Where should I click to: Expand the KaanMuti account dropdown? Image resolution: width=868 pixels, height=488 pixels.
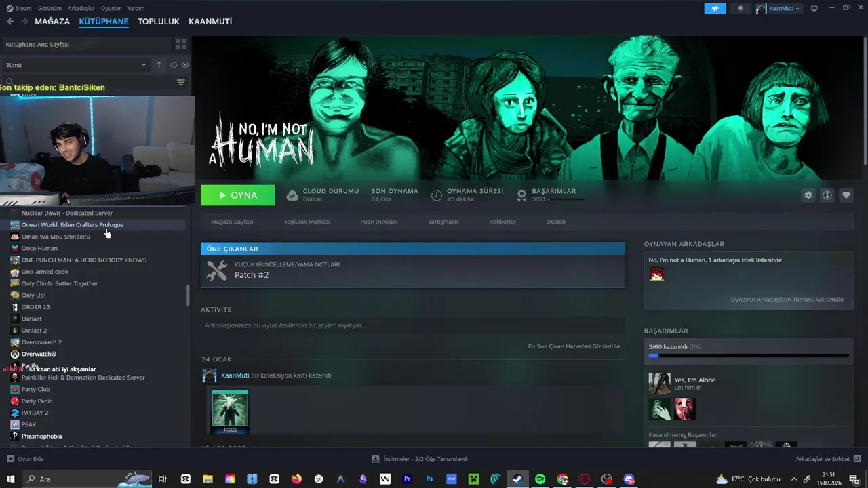pos(779,8)
